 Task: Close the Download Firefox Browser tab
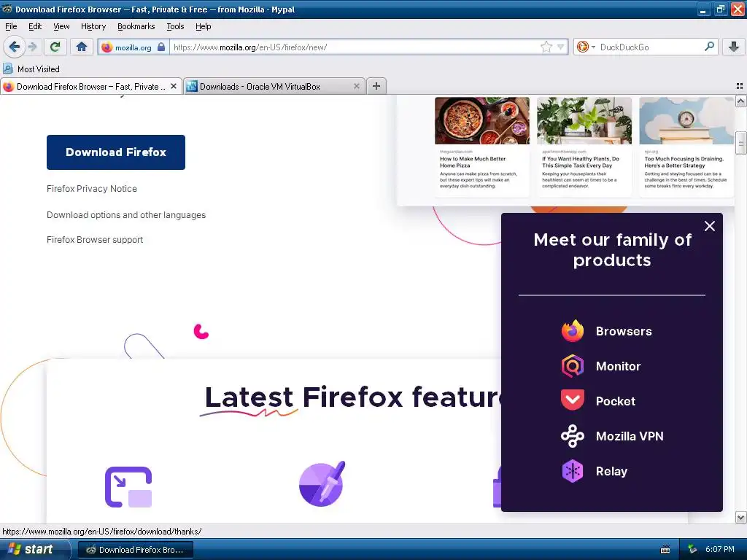click(174, 86)
